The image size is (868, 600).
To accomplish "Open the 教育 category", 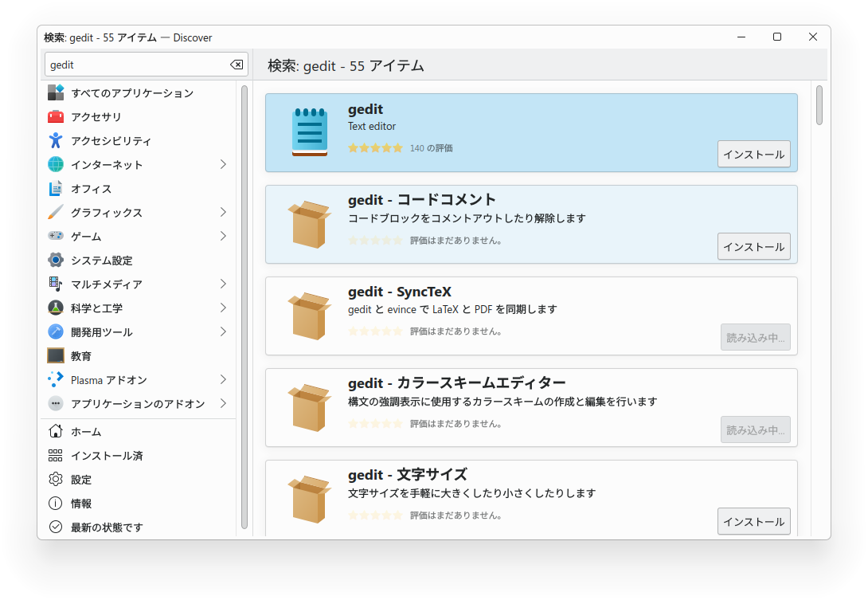I will [x=139, y=355].
